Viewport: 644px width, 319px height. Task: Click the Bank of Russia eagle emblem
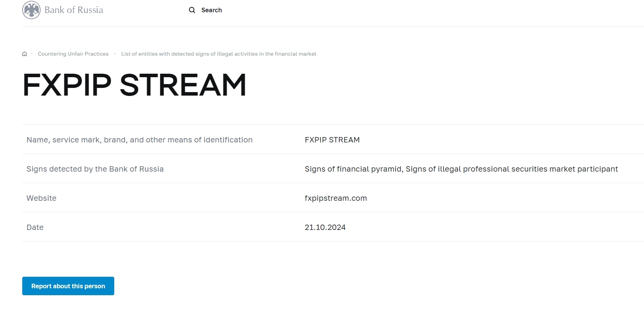tap(31, 10)
